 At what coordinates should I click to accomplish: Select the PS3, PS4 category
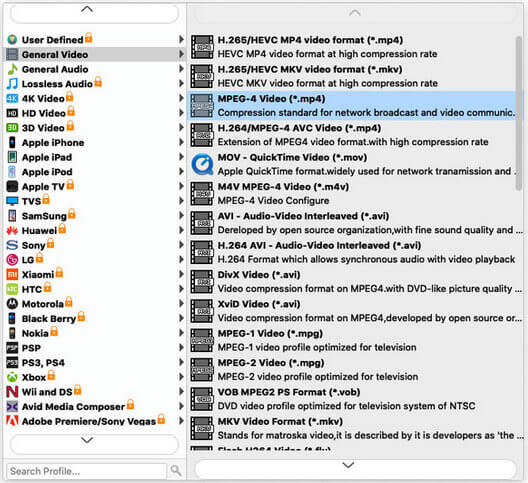pyautogui.click(x=95, y=363)
